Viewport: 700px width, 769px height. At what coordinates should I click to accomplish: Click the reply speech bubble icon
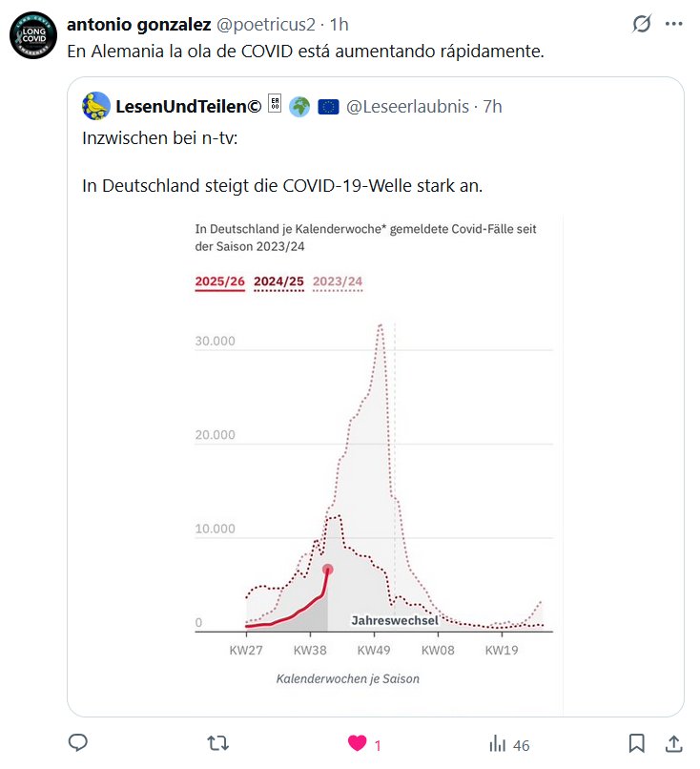[x=79, y=743]
